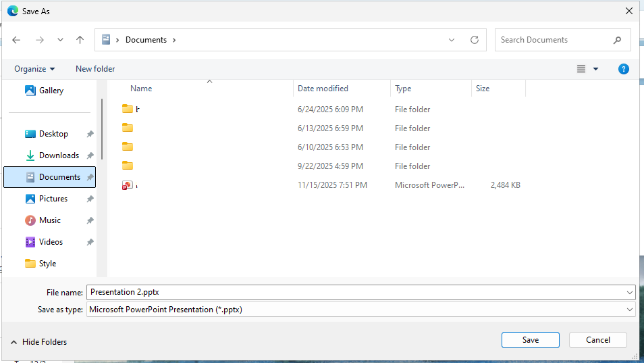Go forward with the right arrow
This screenshot has width=644, height=363.
point(40,40)
